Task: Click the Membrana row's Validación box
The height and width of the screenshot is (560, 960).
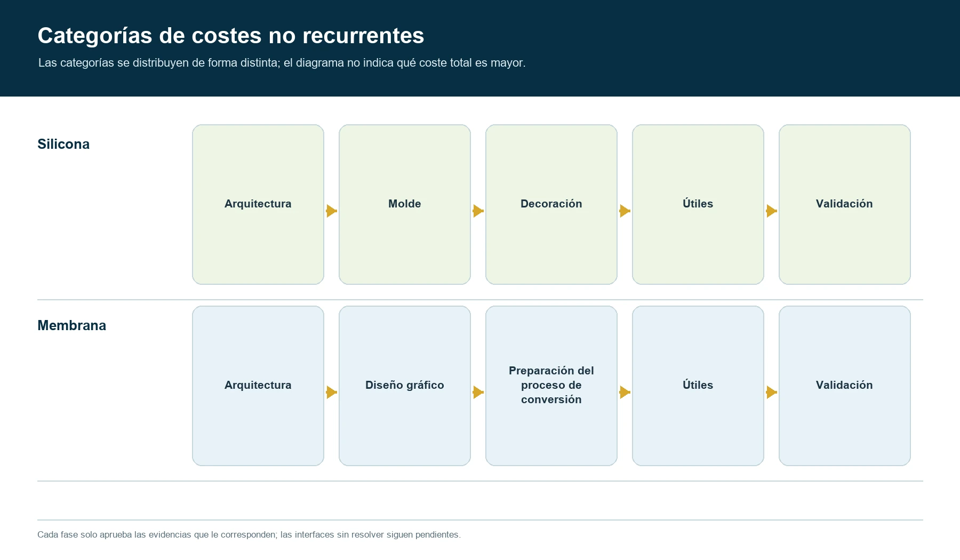Action: coord(845,386)
